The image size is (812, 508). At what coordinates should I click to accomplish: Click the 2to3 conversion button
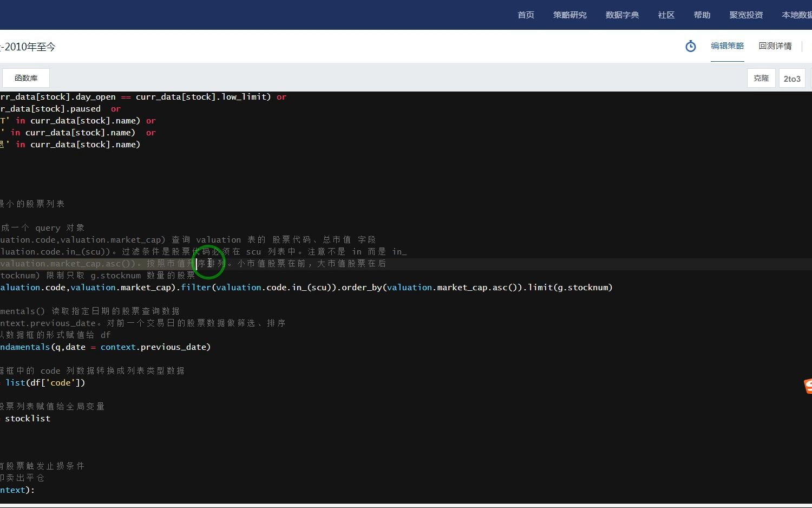point(792,79)
